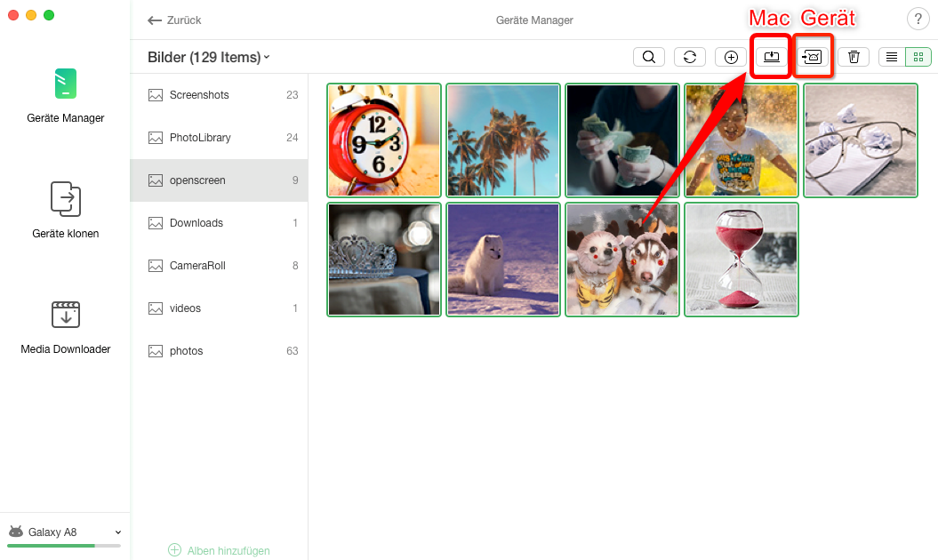Open Media Downloader in sidebar

coord(65,325)
